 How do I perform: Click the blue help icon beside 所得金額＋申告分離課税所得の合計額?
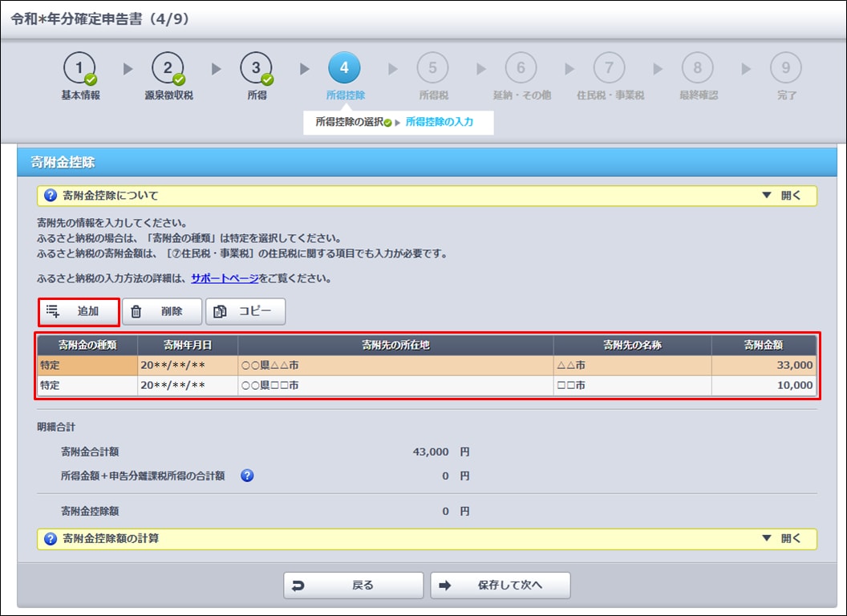(247, 476)
